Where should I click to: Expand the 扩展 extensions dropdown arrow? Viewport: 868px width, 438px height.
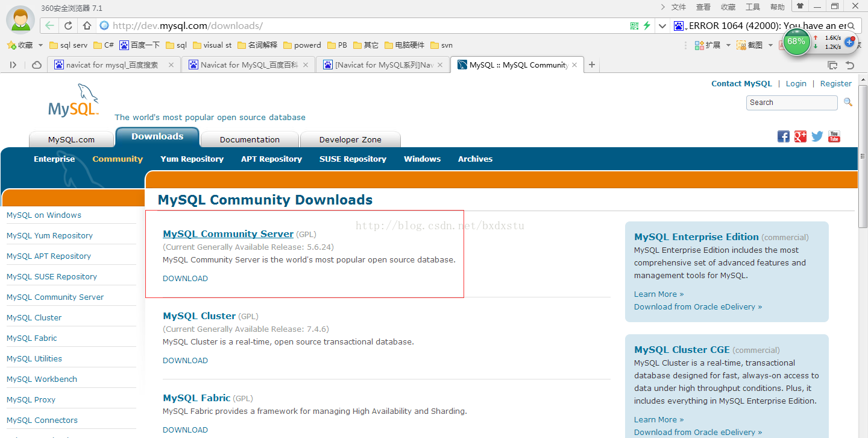728,45
